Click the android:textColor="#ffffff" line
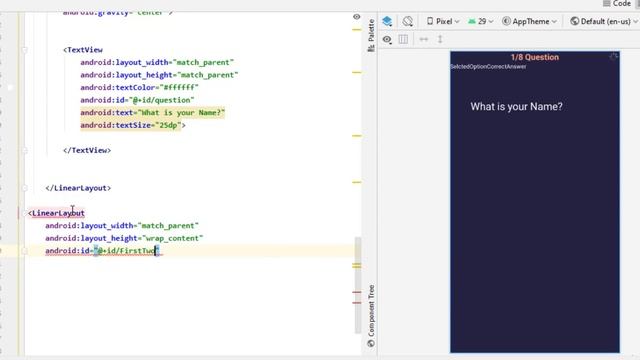640x360 pixels. (x=139, y=87)
